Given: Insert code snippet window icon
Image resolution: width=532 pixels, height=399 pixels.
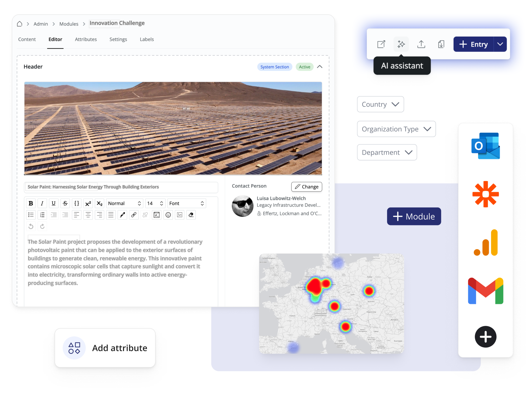Looking at the screenshot, I should (157, 215).
